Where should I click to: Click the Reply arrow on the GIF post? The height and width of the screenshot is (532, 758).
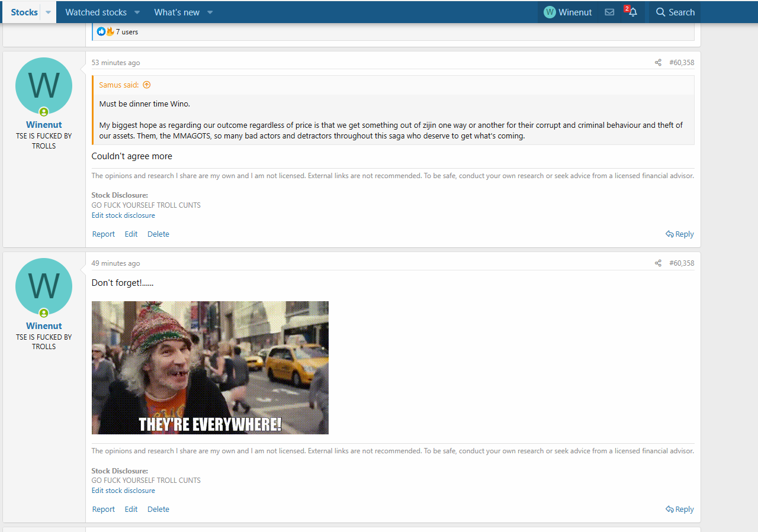[679, 510]
